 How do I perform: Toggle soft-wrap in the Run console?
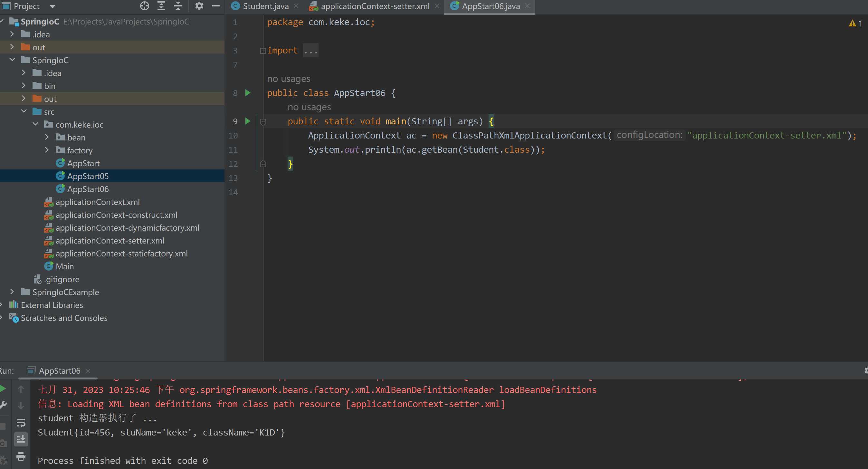(21, 423)
